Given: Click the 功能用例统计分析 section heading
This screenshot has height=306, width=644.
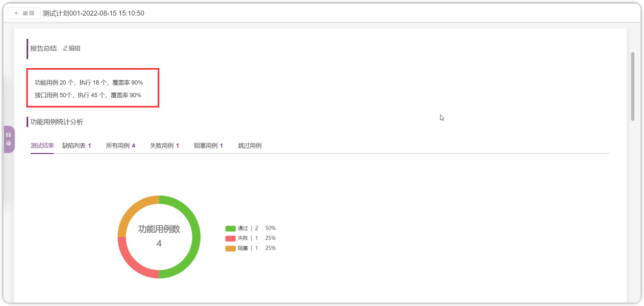Looking at the screenshot, I should 57,122.
